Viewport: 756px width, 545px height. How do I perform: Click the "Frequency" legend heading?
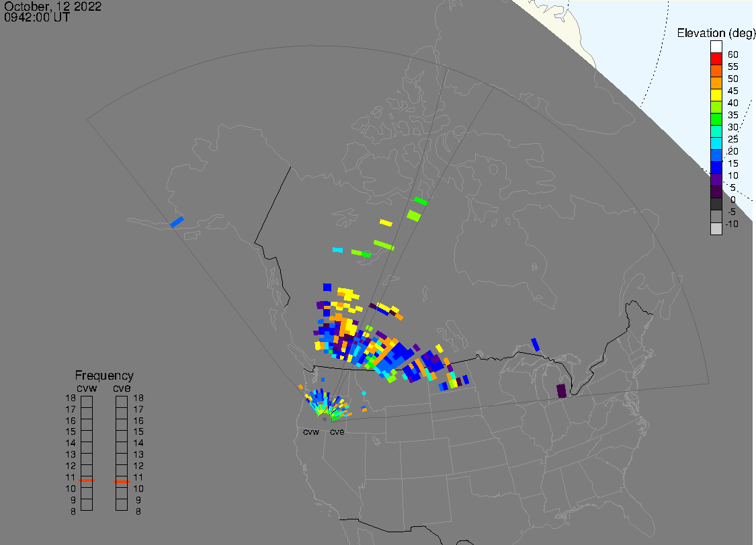tap(104, 376)
